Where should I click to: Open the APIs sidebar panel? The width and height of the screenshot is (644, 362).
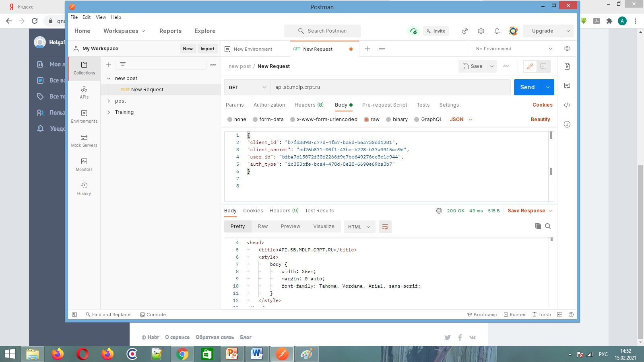84,92
